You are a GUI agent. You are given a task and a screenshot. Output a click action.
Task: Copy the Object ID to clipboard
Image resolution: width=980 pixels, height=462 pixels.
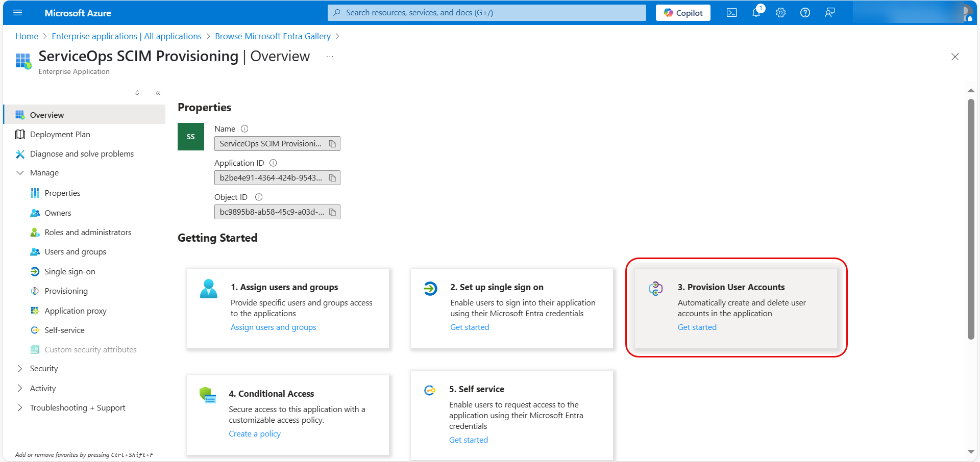pos(332,212)
